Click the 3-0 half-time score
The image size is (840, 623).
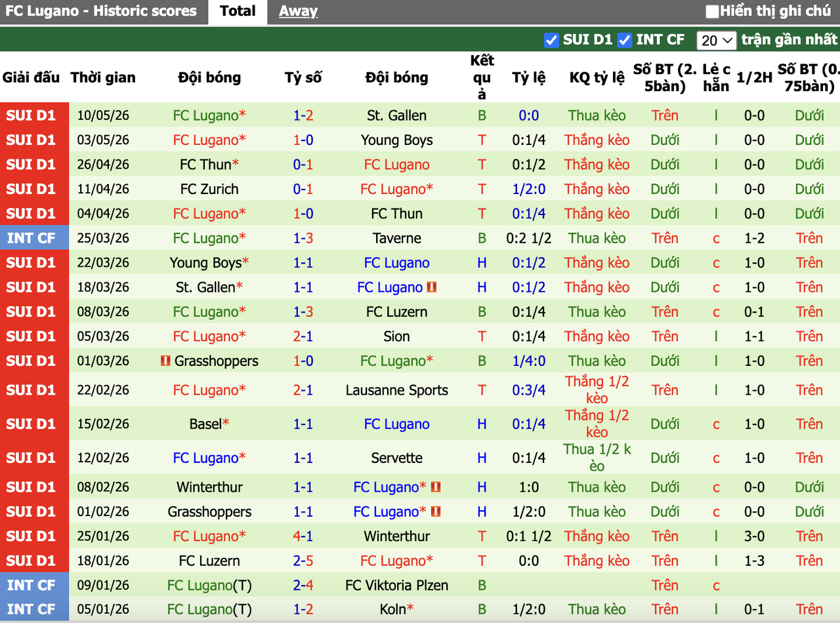coord(754,536)
